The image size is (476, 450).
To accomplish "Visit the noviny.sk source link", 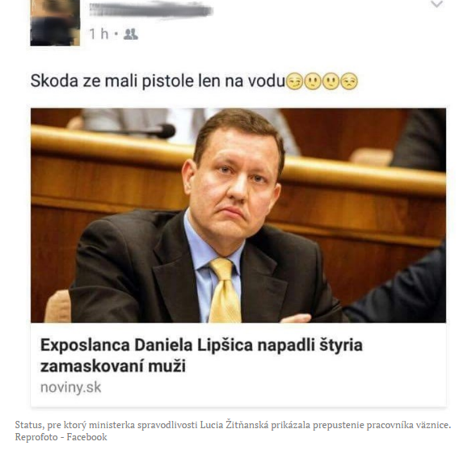I will [x=71, y=388].
